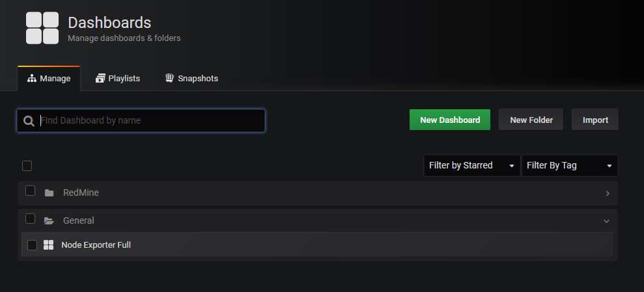Screen dimensions: 644x292
Task: Click the magnifier icon in search box
Action: pos(29,121)
